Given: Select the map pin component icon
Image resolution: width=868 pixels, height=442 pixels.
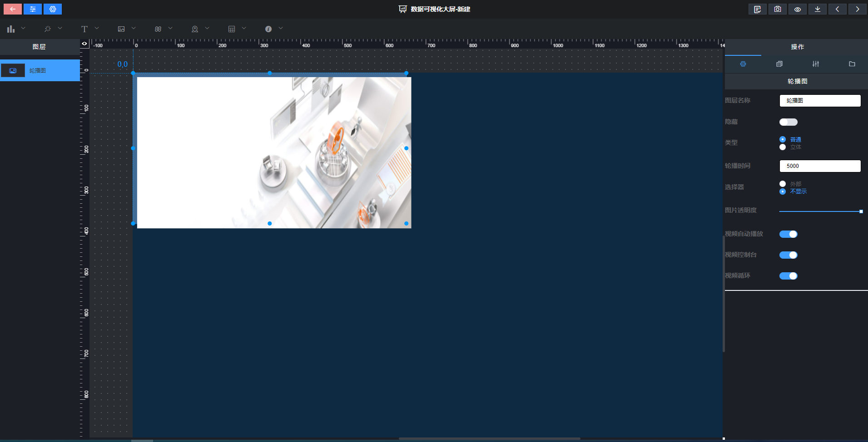Looking at the screenshot, I should pos(195,29).
